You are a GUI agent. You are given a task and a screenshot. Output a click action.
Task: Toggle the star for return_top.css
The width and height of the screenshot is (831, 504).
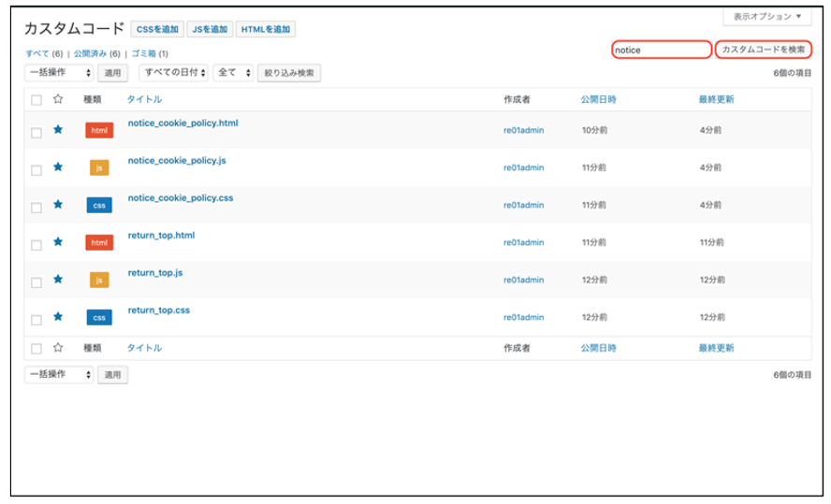[x=58, y=317]
